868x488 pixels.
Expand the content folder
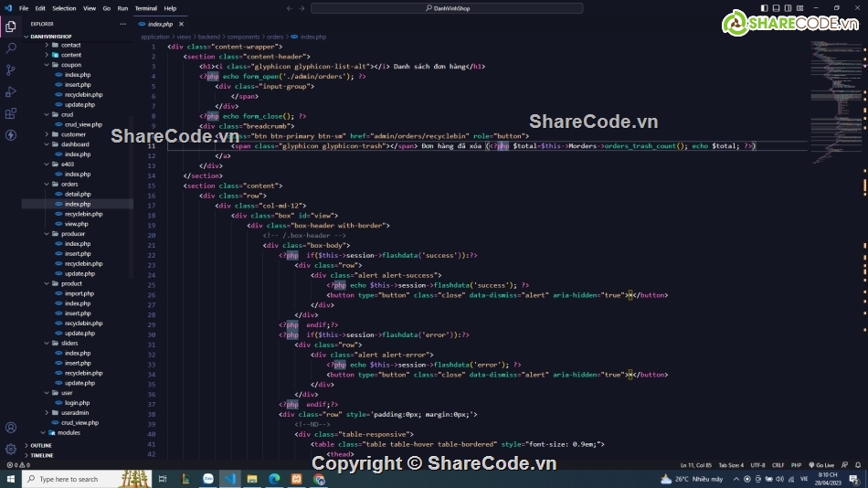pos(47,55)
